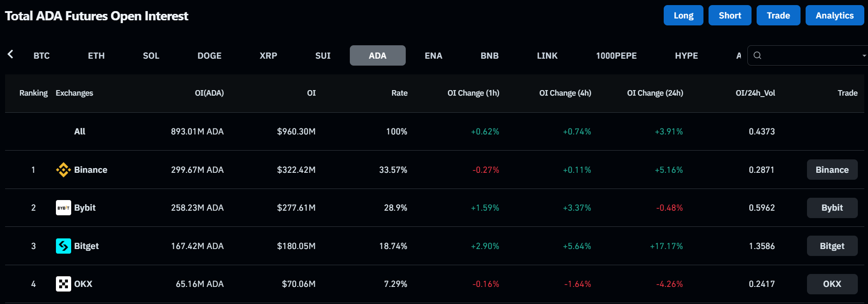Sort by OI/24h_Vol column header
Image resolution: width=868 pixels, height=304 pixels.
[x=755, y=93]
